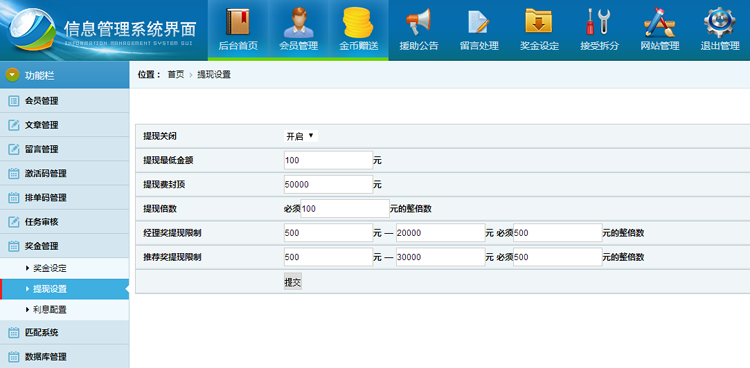The height and width of the screenshot is (368, 750).
Task: Click 退出管理 label in top navigation
Action: tap(720, 46)
